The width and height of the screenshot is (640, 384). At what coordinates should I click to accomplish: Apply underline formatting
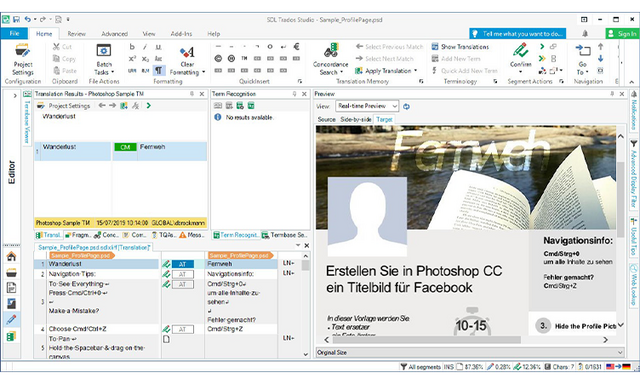pyautogui.click(x=158, y=47)
